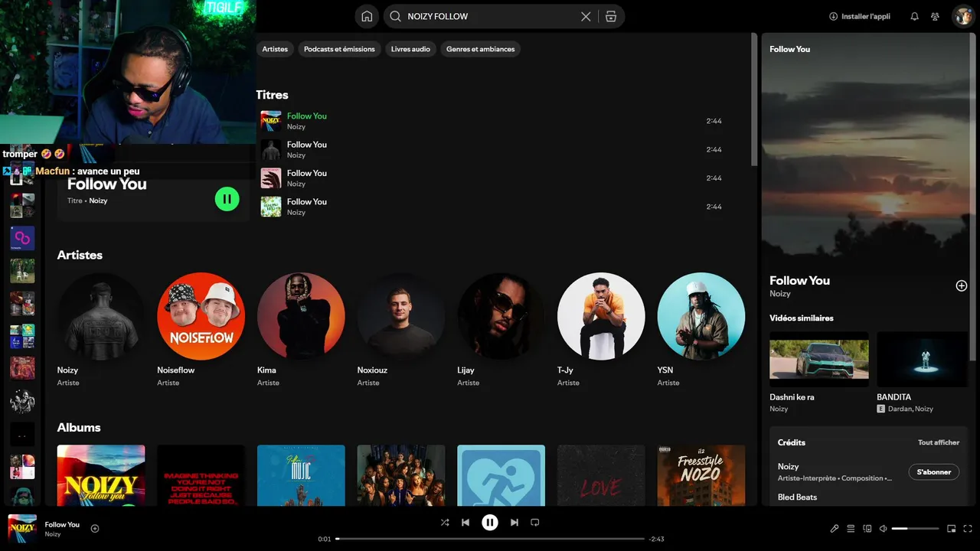Open Connect to a device icon
980x551 pixels.
pos(867,529)
